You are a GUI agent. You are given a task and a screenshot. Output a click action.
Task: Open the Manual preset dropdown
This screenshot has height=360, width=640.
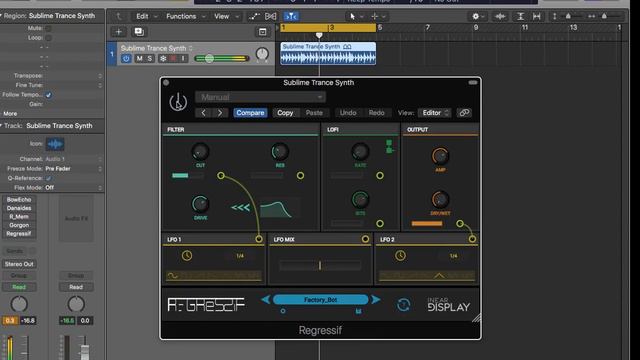pyautogui.click(x=260, y=97)
